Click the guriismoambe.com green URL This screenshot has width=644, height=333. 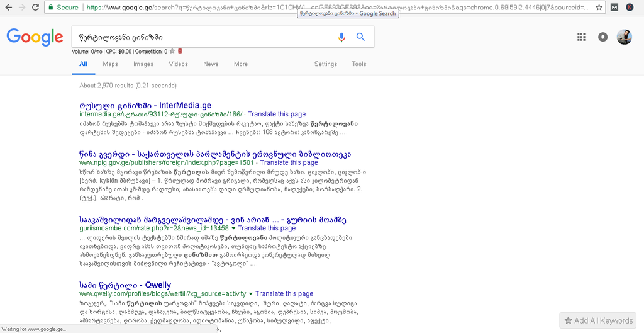[154, 228]
